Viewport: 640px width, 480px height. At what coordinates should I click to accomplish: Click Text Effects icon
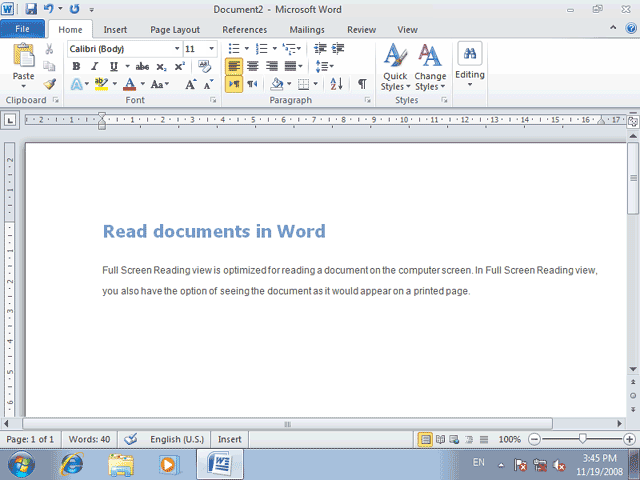pyautogui.click(x=76, y=84)
